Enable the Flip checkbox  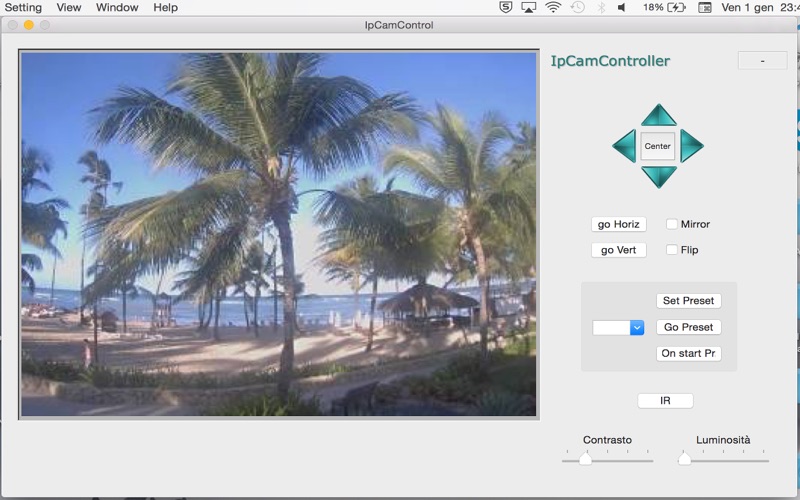tap(672, 249)
